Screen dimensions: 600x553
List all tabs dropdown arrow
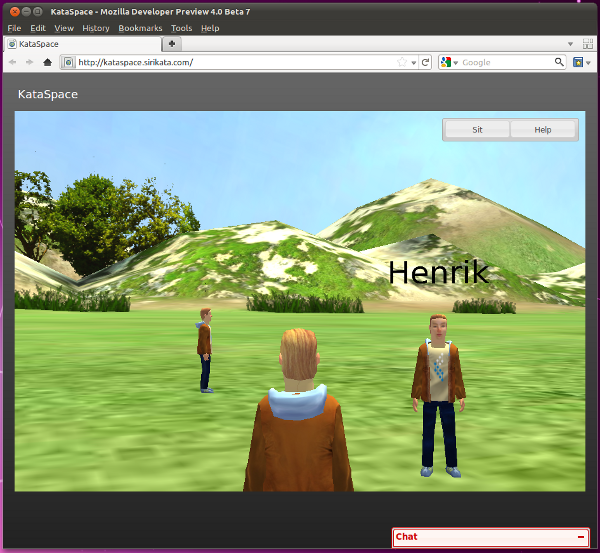pos(570,44)
